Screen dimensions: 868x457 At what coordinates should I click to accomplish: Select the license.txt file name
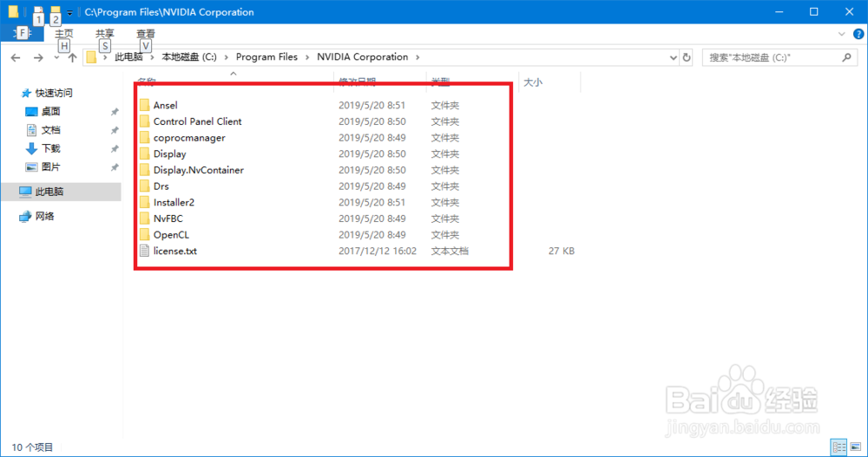[175, 251]
